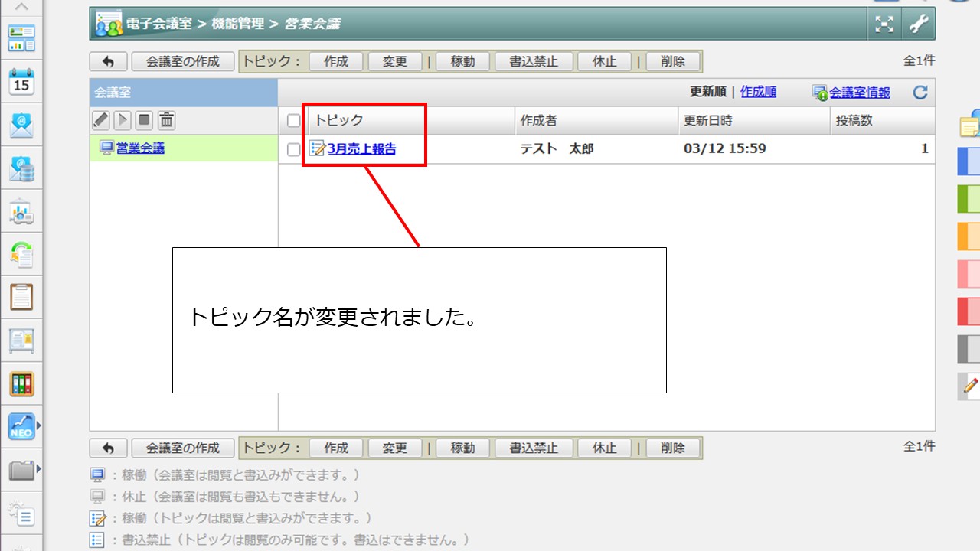Check the checkbox for the 3月売上報告 row
This screenshot has width=980, height=551.
point(294,149)
